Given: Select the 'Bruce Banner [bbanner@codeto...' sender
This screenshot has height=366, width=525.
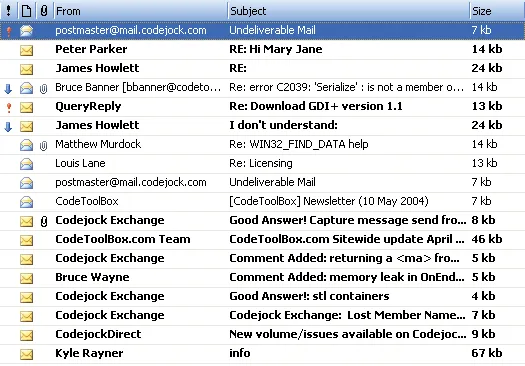Looking at the screenshot, I should tap(138, 87).
